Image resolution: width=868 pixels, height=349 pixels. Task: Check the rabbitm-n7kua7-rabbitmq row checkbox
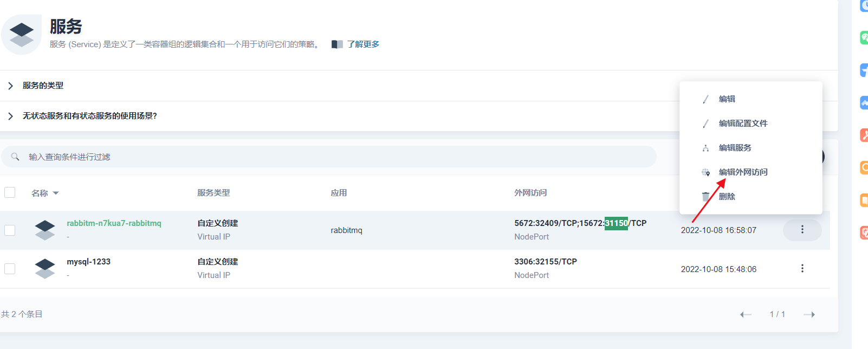10,230
